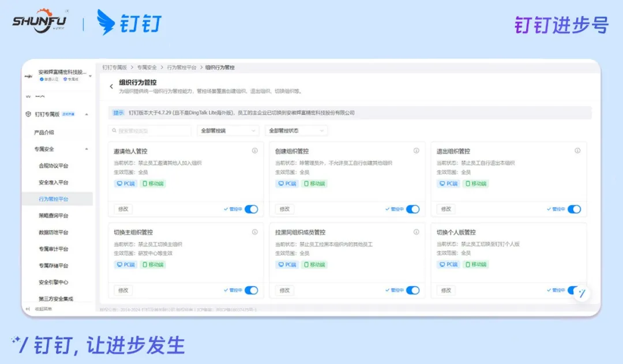Open 合规协议平台 in the sidebar
Screen dimensions: 623x364
click(x=53, y=166)
